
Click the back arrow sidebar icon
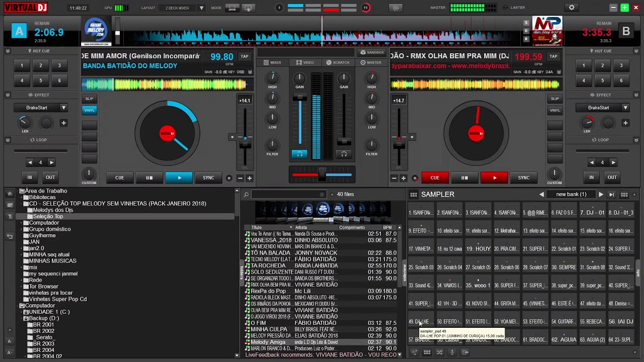click(10, 236)
